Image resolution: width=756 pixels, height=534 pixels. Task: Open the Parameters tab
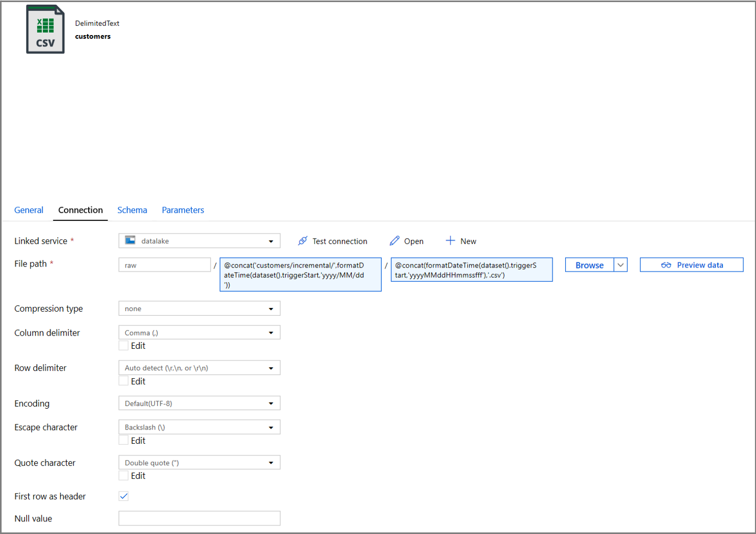point(182,210)
